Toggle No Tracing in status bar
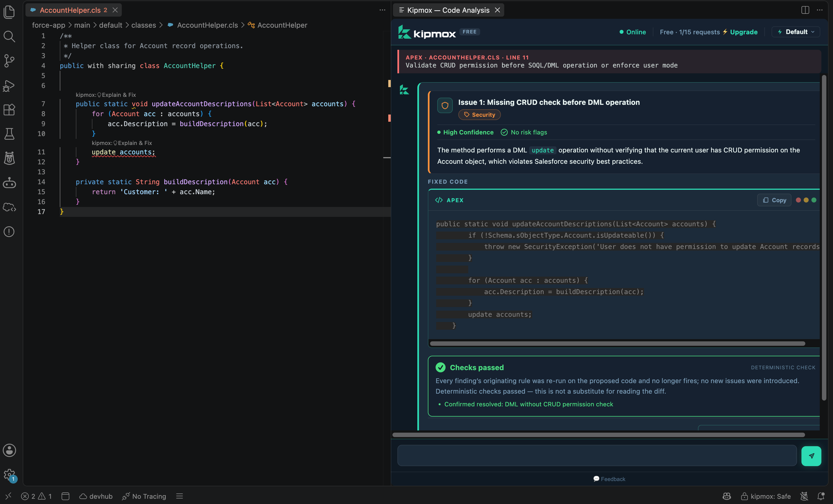Viewport: 833px width, 504px height. [144, 496]
